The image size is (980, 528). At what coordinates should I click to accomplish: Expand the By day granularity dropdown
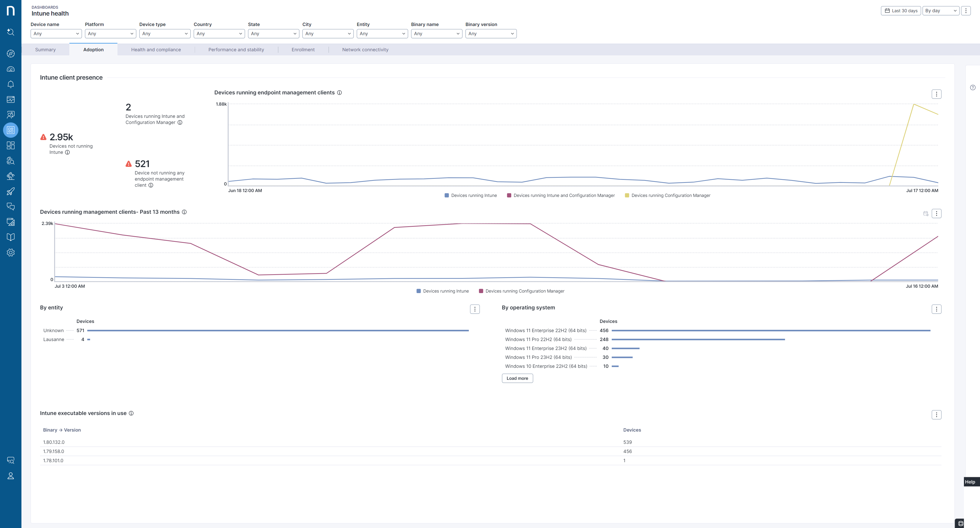[x=940, y=11]
